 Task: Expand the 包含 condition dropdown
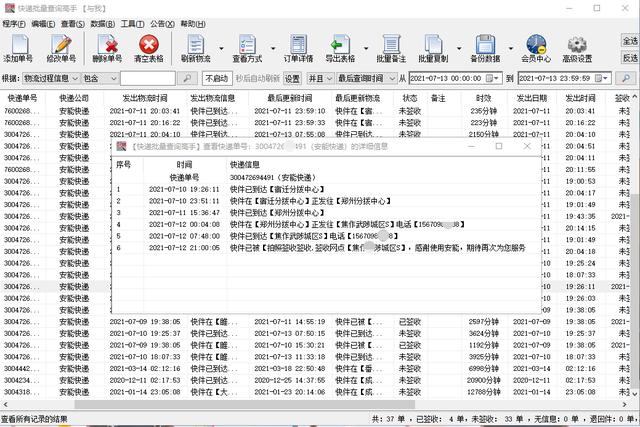coord(112,77)
